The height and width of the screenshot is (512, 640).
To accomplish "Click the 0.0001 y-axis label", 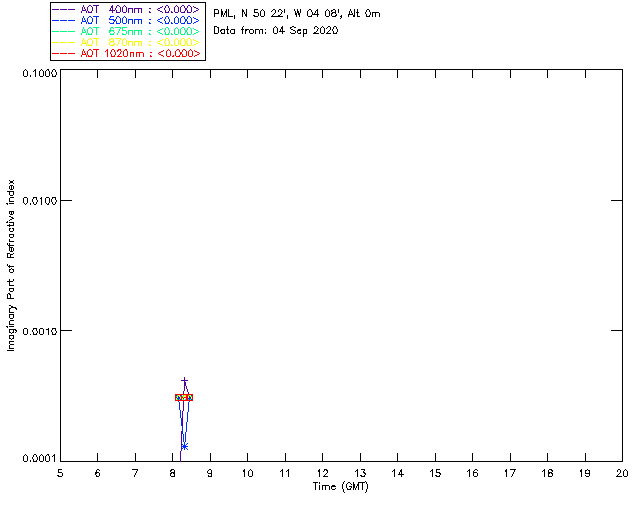I will 40,459.
